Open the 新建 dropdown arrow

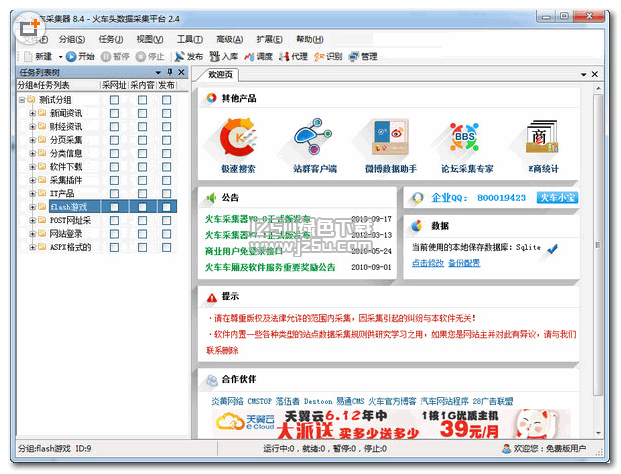pos(60,57)
